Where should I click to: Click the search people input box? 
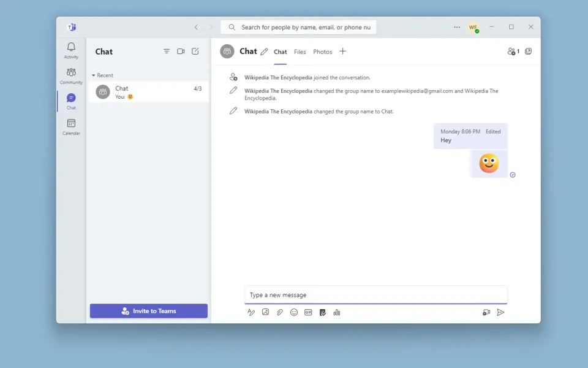[298, 27]
